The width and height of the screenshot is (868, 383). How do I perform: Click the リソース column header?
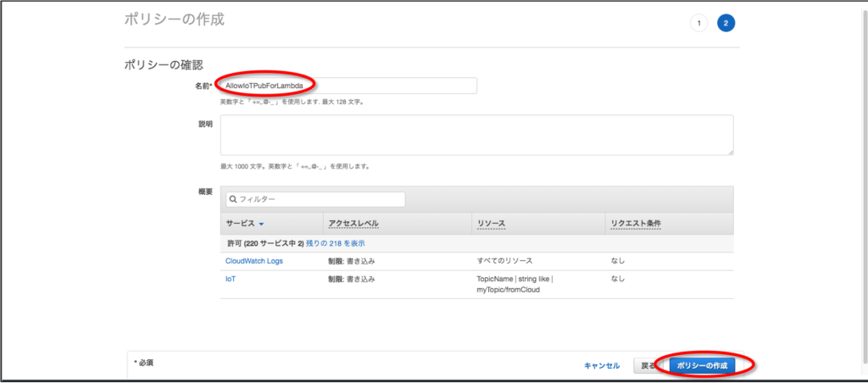pos(491,225)
